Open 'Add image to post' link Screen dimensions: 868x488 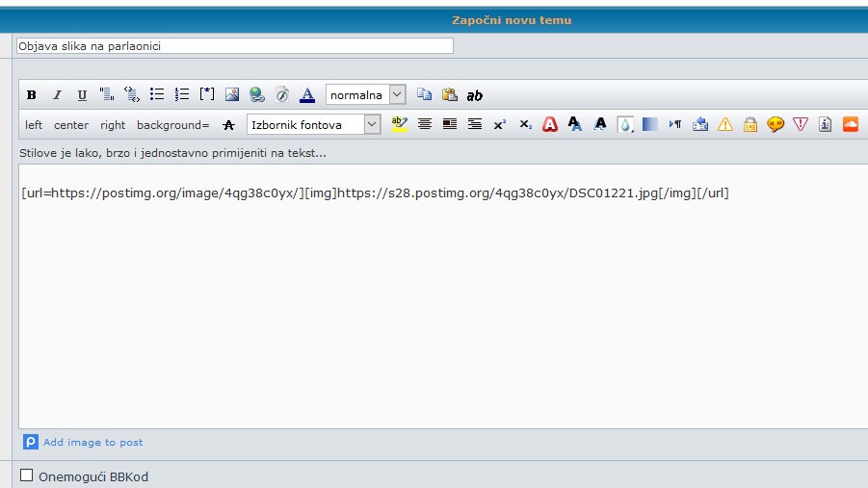(x=92, y=443)
